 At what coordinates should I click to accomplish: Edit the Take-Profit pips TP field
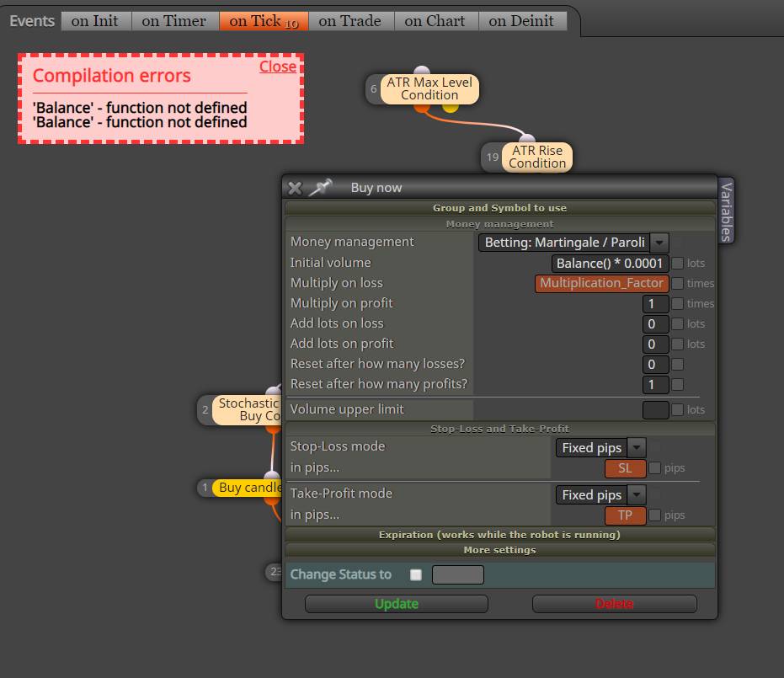625,515
